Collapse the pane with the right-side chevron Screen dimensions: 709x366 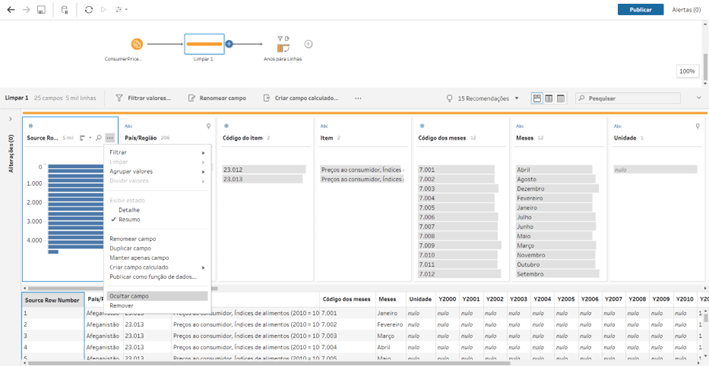coord(699,98)
